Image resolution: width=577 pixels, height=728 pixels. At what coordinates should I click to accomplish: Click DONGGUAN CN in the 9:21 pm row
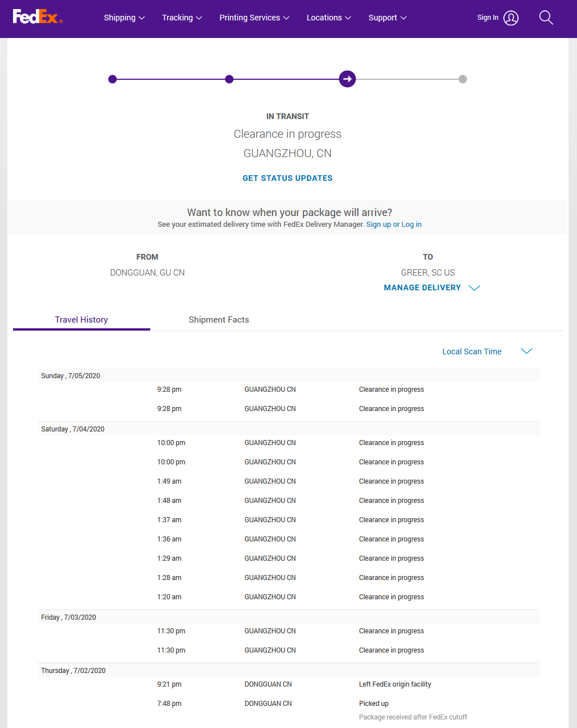point(268,684)
